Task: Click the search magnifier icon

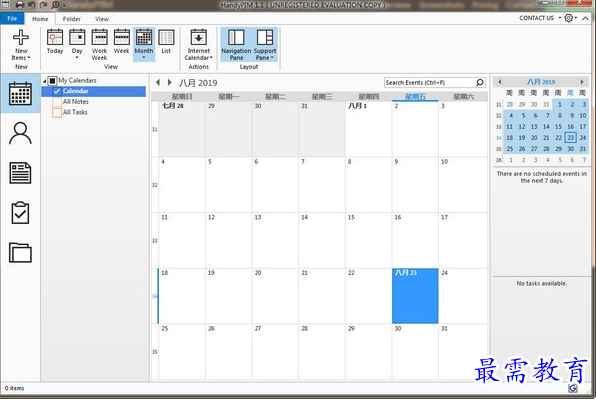Action: 480,82
